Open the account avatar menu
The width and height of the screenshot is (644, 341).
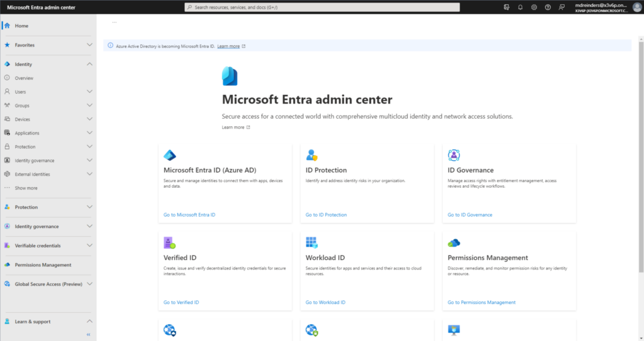click(636, 7)
